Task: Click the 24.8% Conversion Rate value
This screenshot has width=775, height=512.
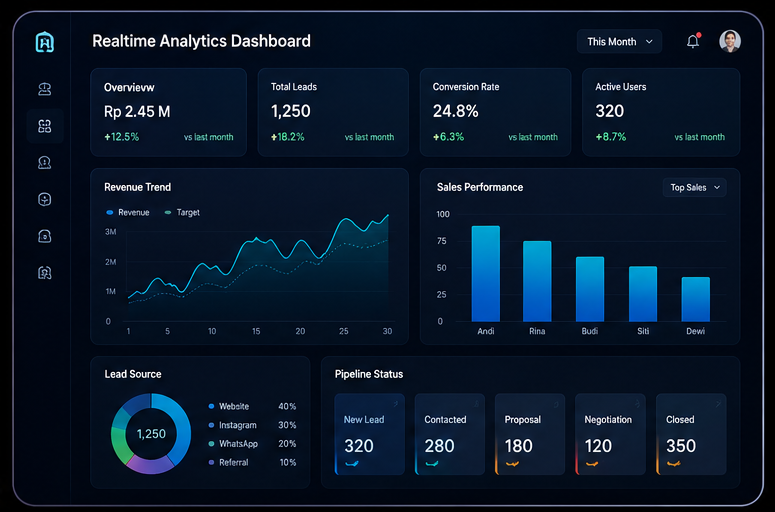Action: pyautogui.click(x=456, y=111)
